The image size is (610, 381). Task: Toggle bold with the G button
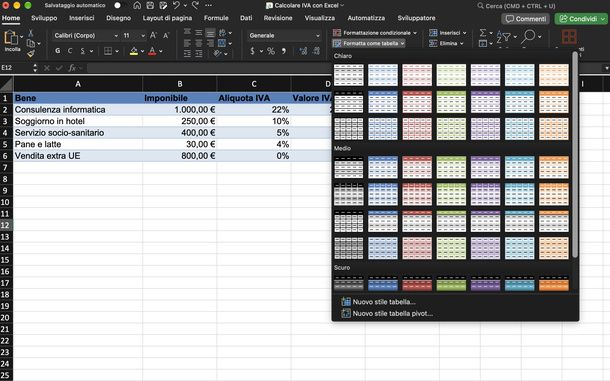pyautogui.click(x=58, y=51)
